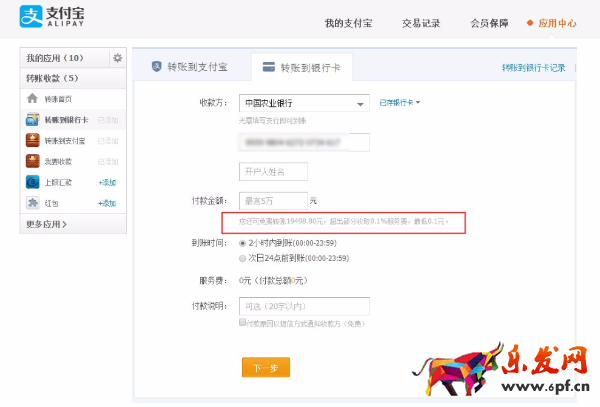Focus the blurred bank card number field
Image resolution: width=600 pixels, height=407 pixels.
[x=304, y=142]
